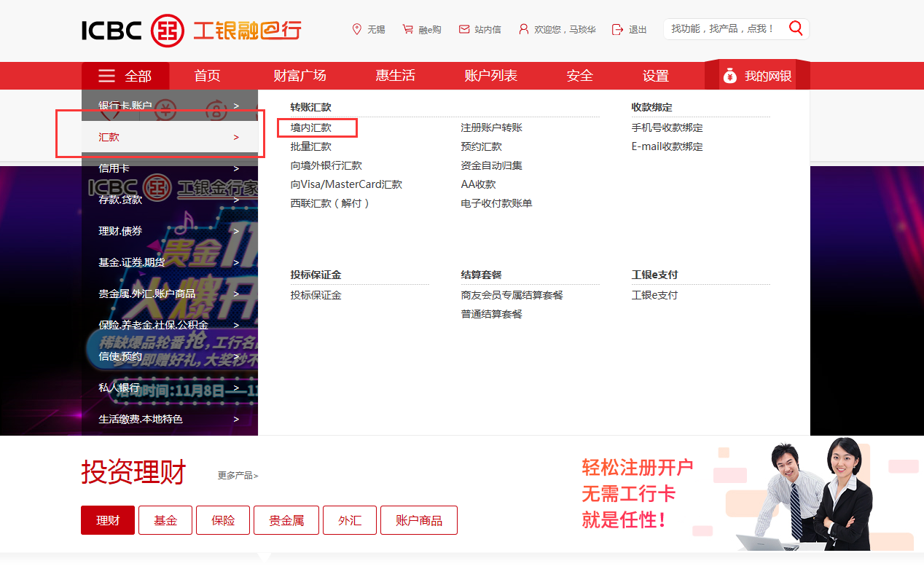Open the 向境外银行汇款 link
This screenshot has height=577, width=924.
(x=326, y=165)
